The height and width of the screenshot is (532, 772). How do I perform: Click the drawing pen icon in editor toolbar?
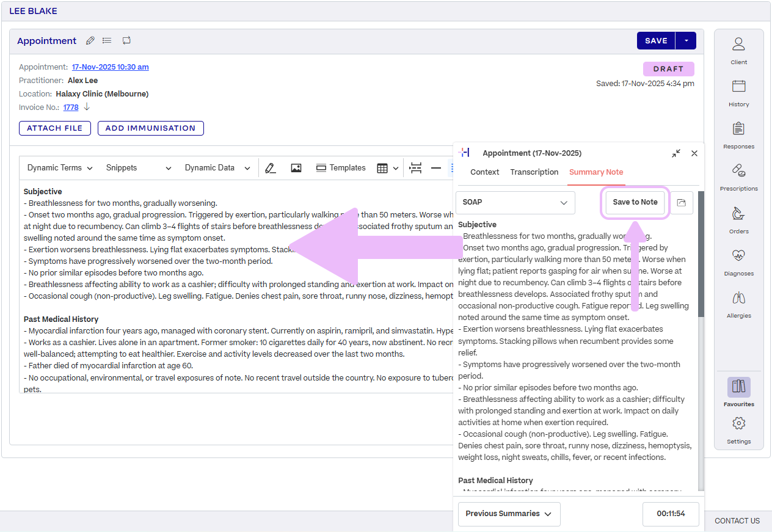[x=271, y=168]
